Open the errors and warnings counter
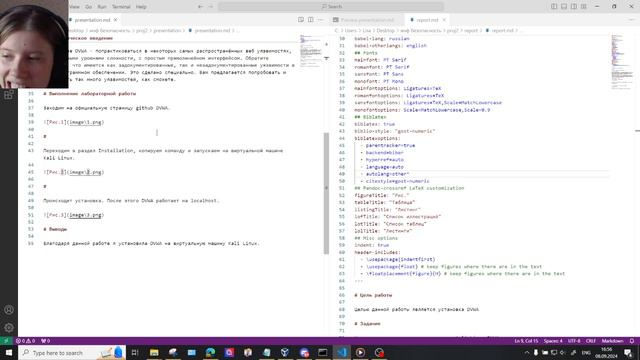Image resolution: width=640 pixels, height=360 pixels. point(25,341)
